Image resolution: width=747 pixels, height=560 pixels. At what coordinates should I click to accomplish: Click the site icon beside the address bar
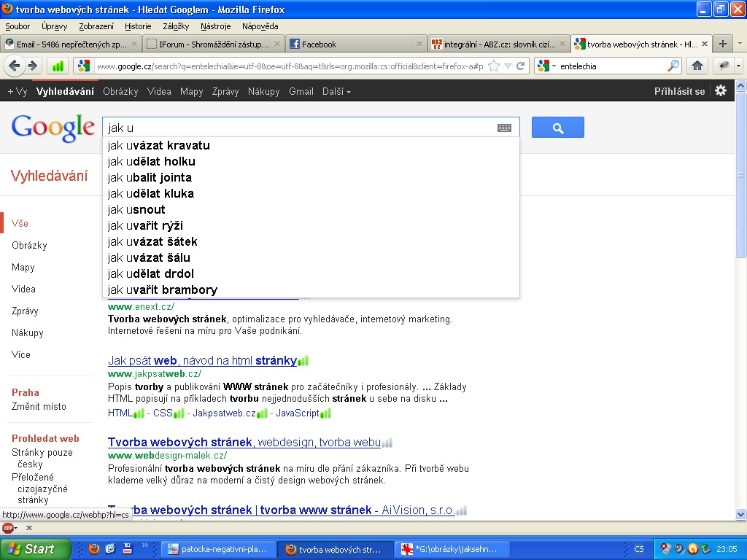(x=84, y=66)
